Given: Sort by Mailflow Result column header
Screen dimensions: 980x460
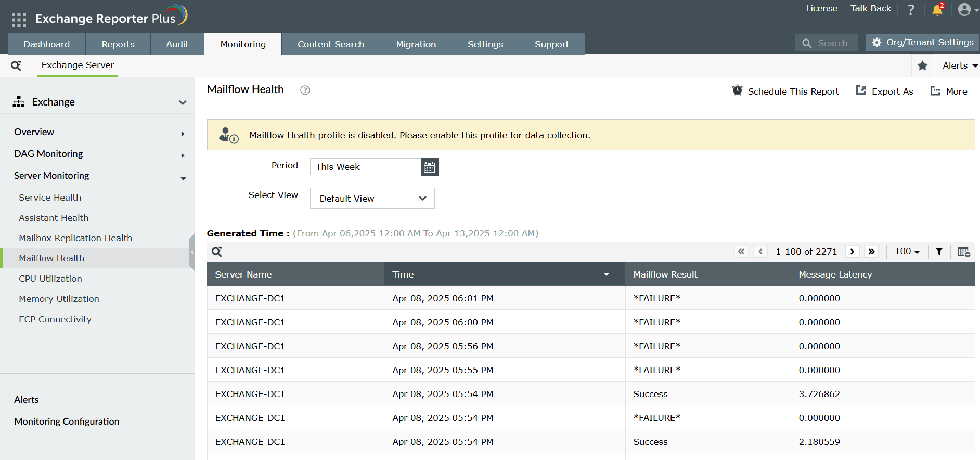Looking at the screenshot, I should 708,274.
